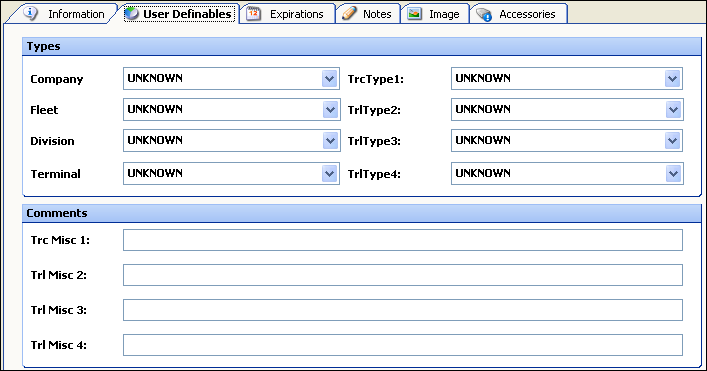Click the Accessories tab icon
Screen dimensions: 707x371
point(484,14)
